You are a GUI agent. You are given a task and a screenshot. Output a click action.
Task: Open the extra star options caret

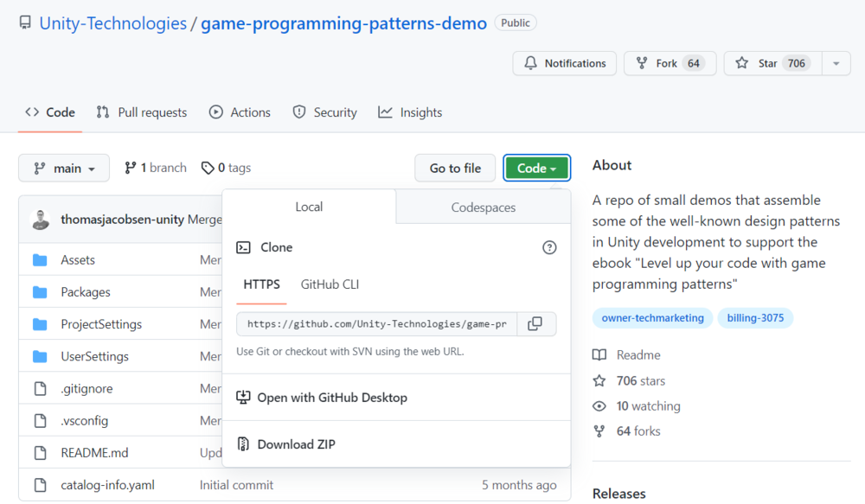tap(836, 62)
